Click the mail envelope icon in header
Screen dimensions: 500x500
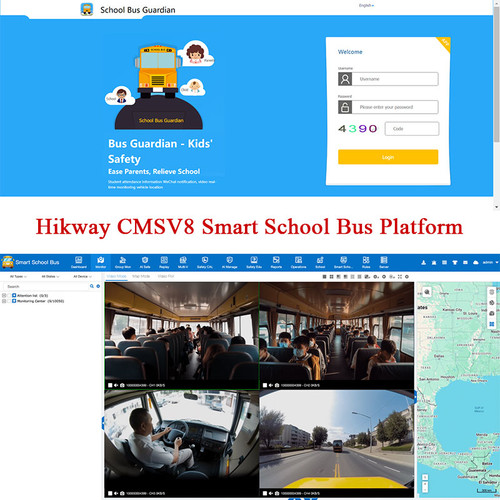[x=465, y=263]
